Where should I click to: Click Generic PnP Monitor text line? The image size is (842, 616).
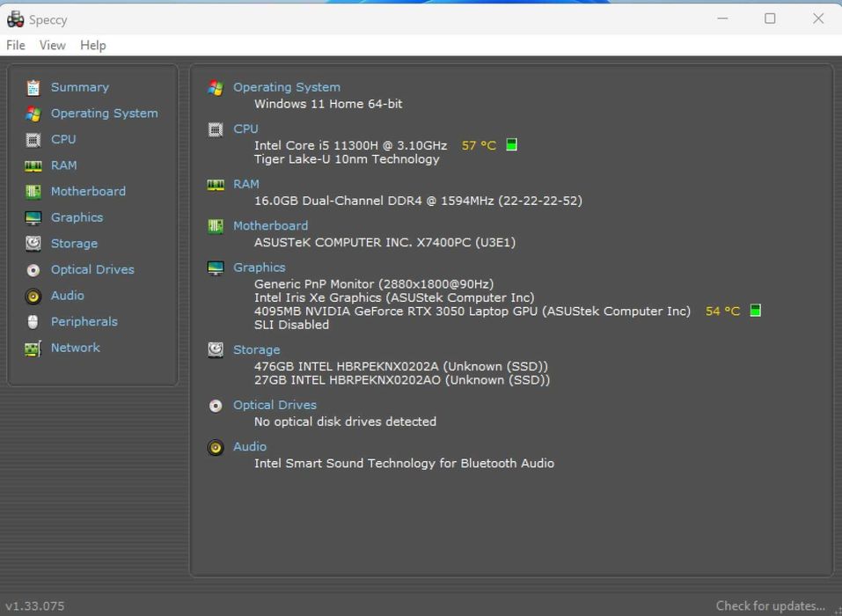[x=374, y=284]
